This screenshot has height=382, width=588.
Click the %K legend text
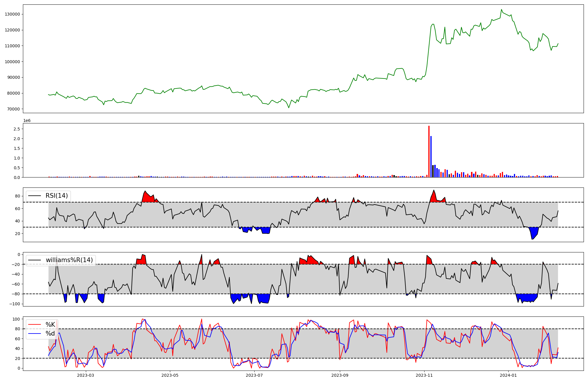[x=50, y=325]
